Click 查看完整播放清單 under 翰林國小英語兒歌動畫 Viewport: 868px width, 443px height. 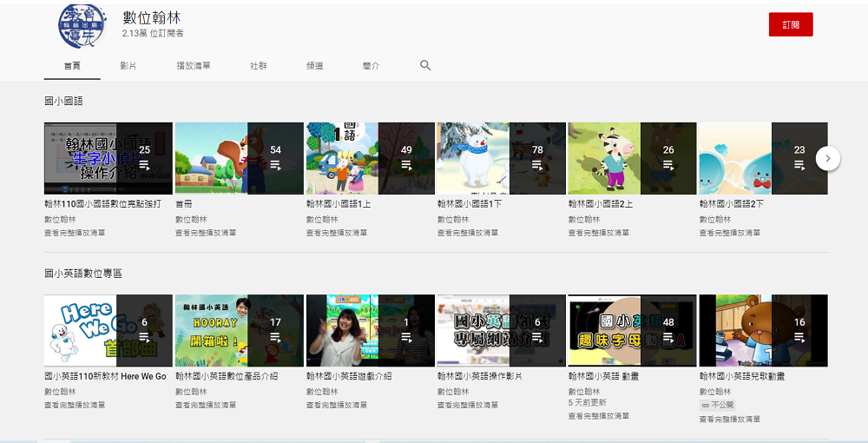click(730, 420)
